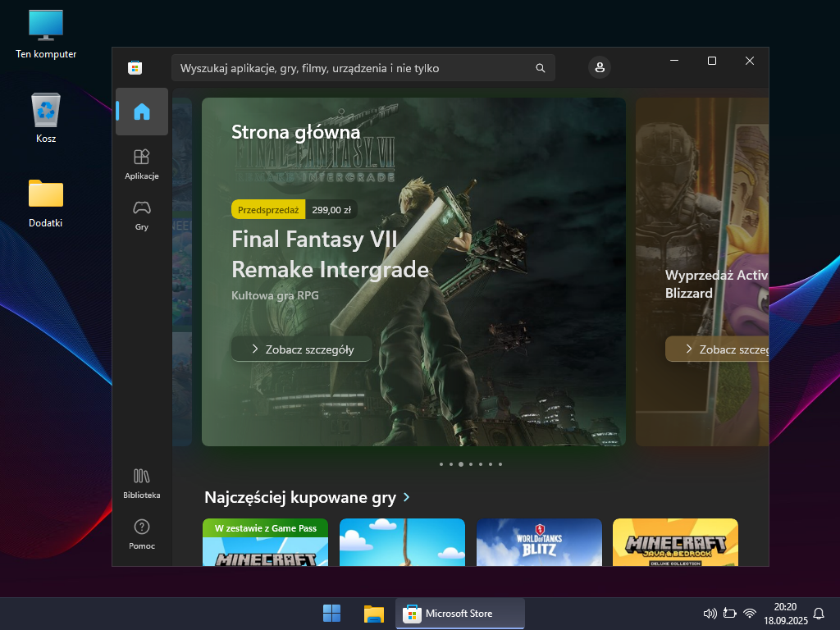Screen dimensions: 840x630
Task: Click the Microsoft Store logo icon
Action: [135, 68]
